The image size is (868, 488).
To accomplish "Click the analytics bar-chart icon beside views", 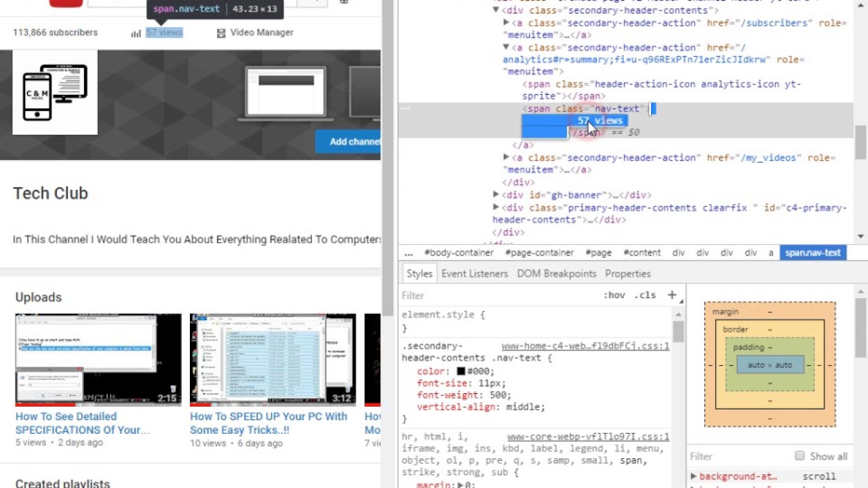I will [x=136, y=33].
